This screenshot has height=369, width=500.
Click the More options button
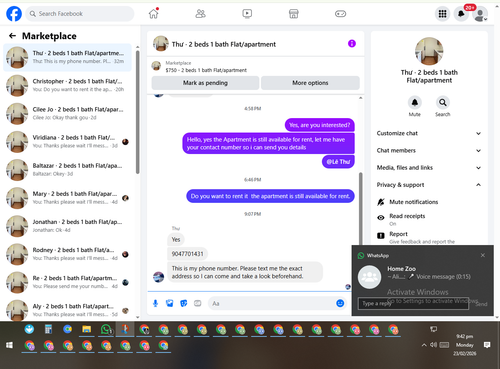[310, 83]
